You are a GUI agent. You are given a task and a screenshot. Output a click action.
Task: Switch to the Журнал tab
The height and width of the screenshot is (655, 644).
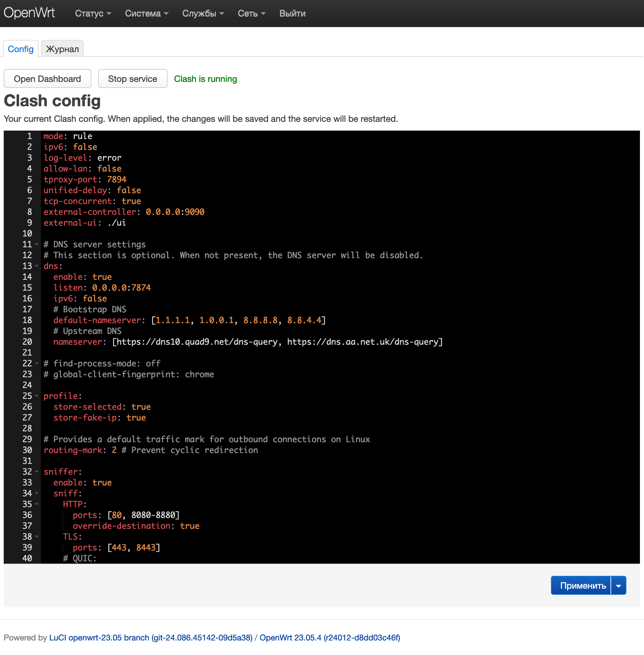(x=62, y=49)
